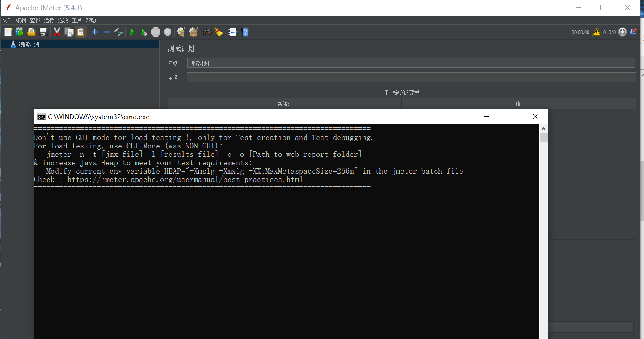Open the 文件 menu
Viewport: 644px width, 339px height.
[7, 20]
